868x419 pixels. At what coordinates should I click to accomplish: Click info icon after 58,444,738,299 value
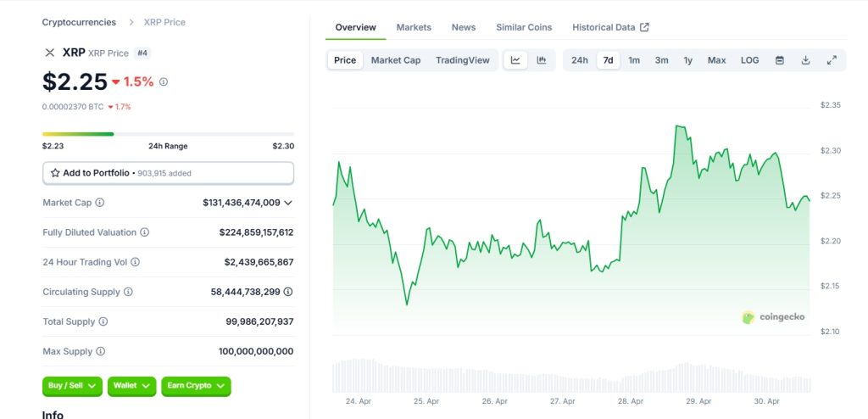pos(288,292)
